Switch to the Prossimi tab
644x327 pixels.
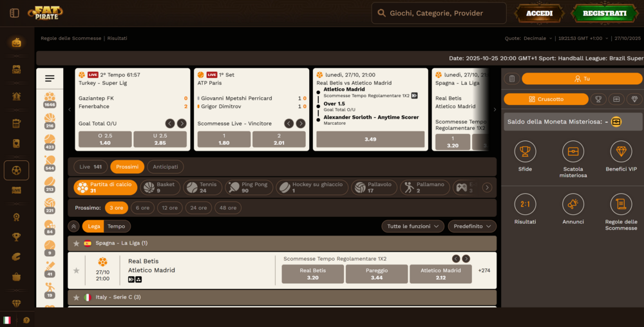127,167
